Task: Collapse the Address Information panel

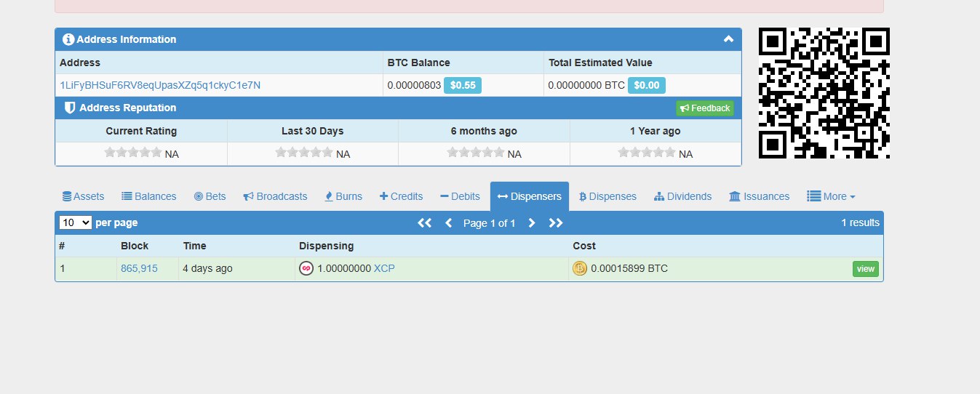Action: click(728, 40)
